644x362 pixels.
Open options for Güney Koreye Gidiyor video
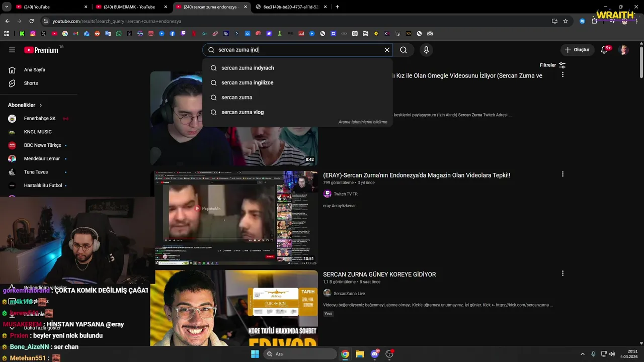[x=562, y=274]
